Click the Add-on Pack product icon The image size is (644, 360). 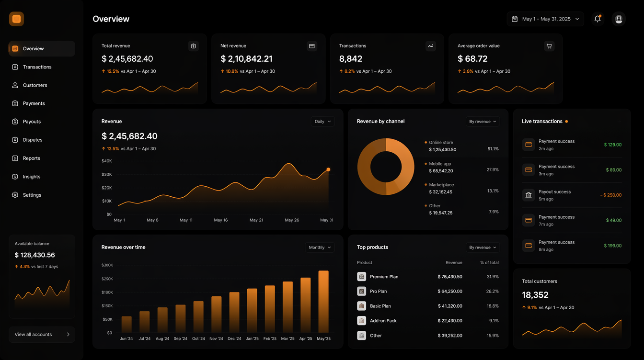click(362, 321)
